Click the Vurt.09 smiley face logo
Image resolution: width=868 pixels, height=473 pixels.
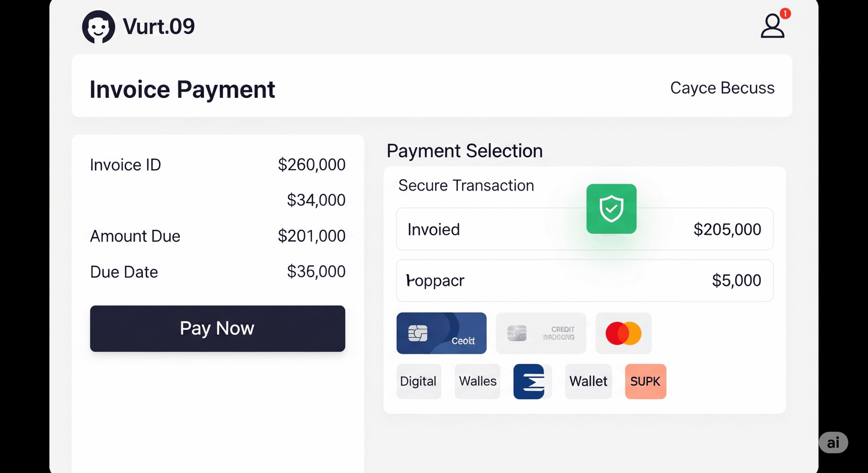[98, 27]
